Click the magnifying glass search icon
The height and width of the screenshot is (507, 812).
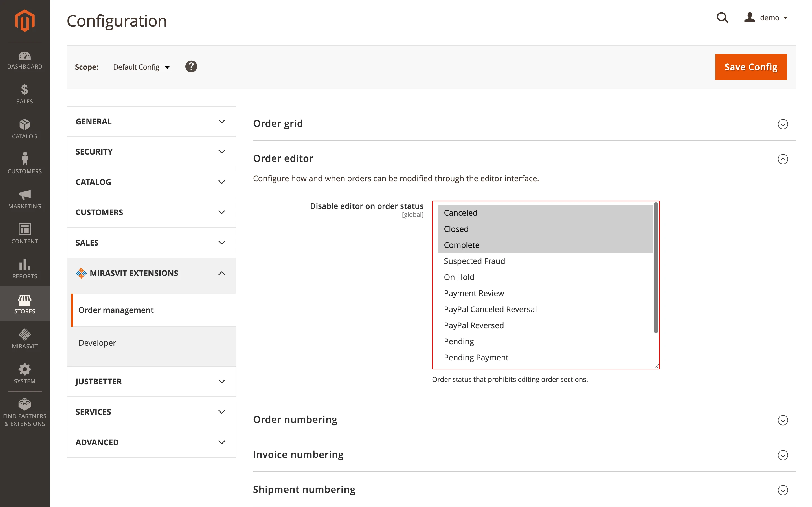722,18
